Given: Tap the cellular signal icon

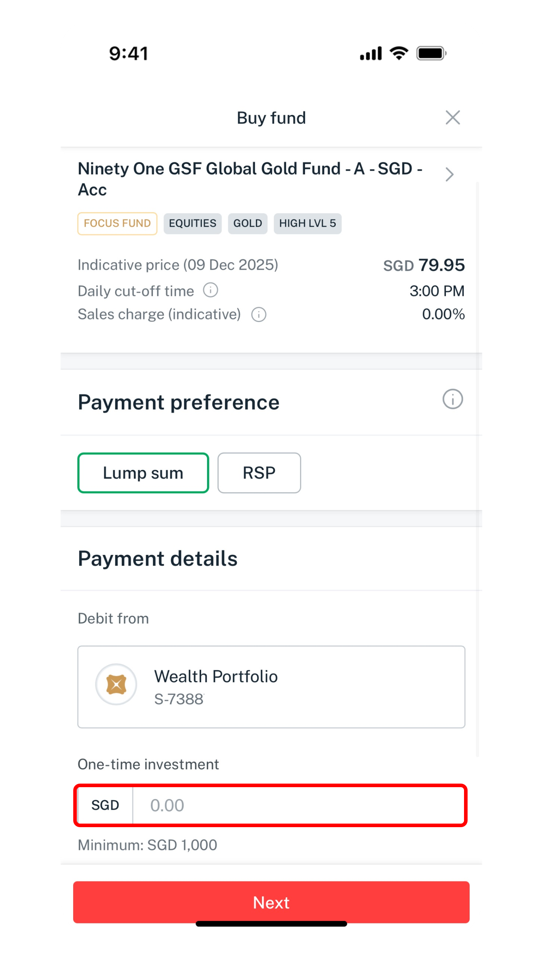Looking at the screenshot, I should coord(371,53).
